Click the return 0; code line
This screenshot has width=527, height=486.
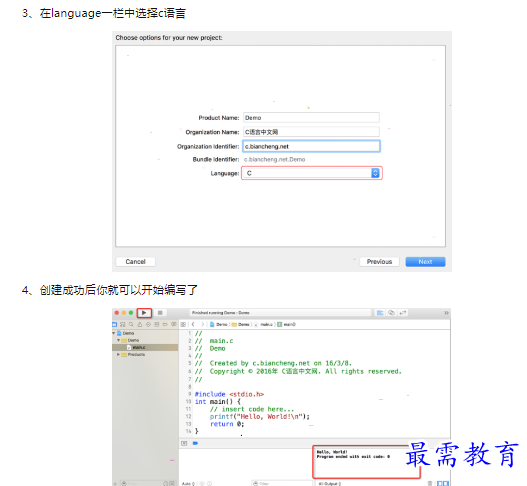pyautogui.click(x=227, y=424)
